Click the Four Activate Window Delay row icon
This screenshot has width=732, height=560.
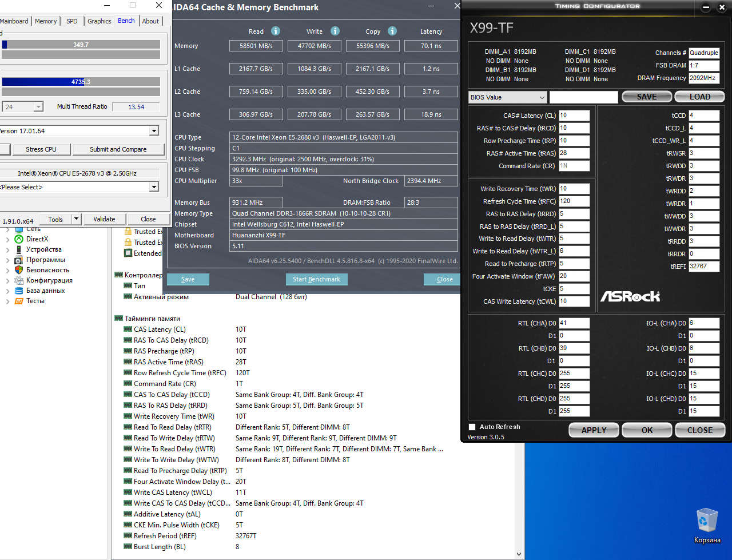128,482
